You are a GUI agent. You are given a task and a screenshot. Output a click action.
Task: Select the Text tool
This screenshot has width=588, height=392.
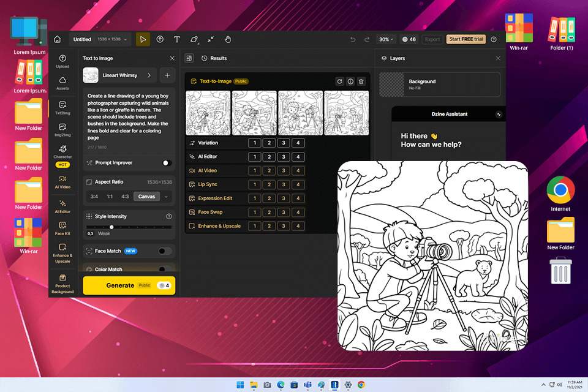177,39
